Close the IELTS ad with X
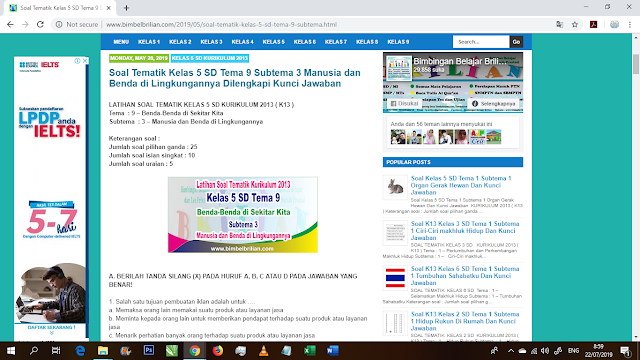Screen dimensions: 640x360 point(85,61)
